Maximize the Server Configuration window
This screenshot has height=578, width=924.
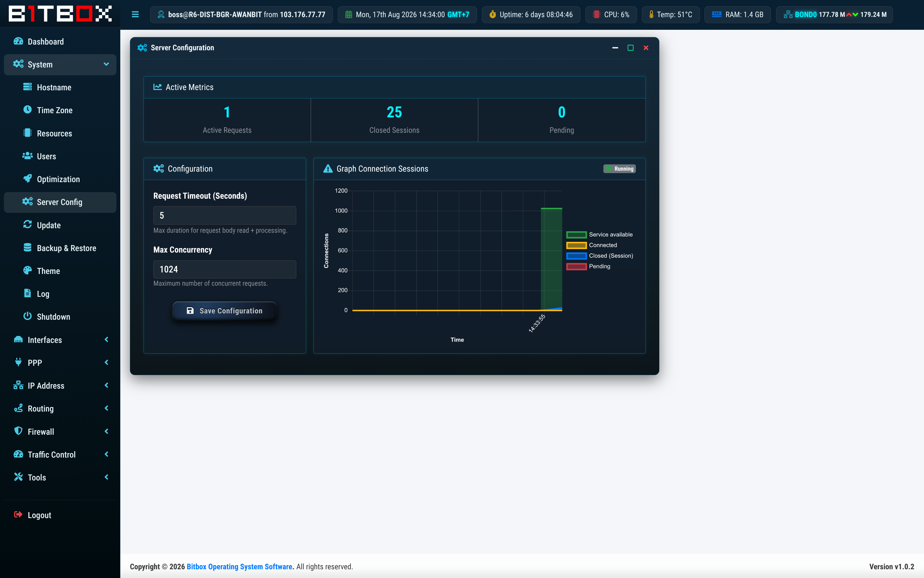pyautogui.click(x=630, y=48)
